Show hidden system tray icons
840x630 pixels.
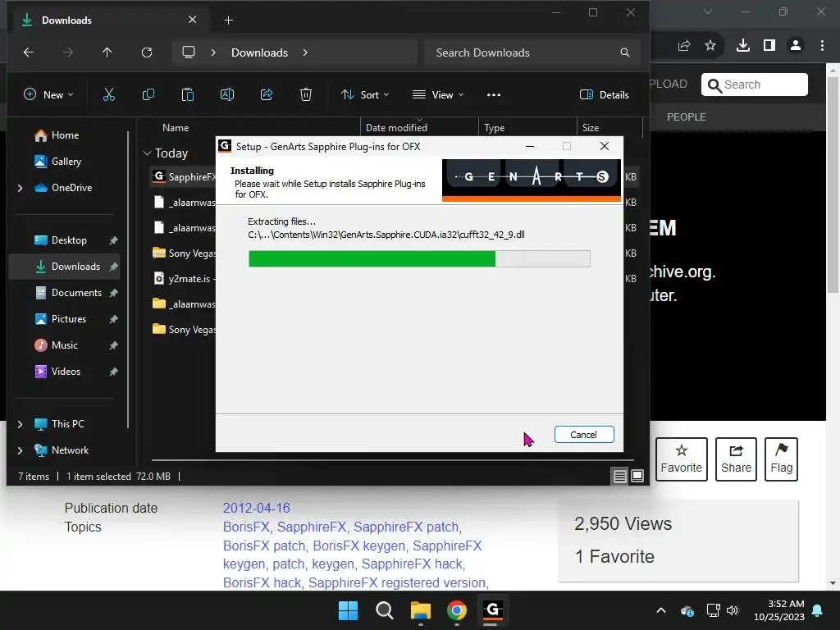click(661, 610)
